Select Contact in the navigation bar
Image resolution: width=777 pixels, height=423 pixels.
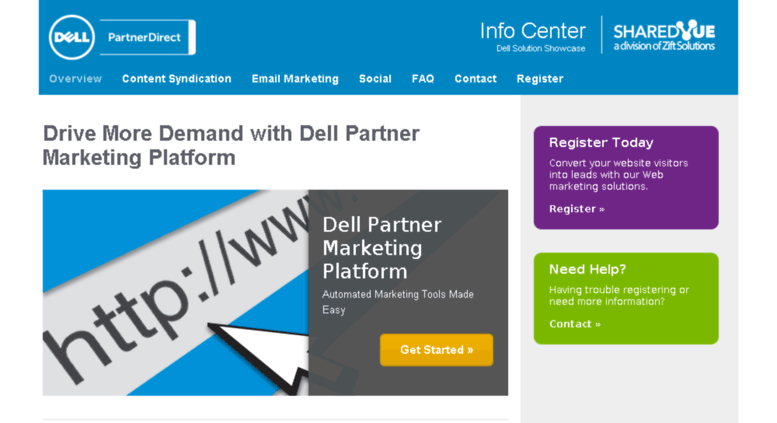475,79
